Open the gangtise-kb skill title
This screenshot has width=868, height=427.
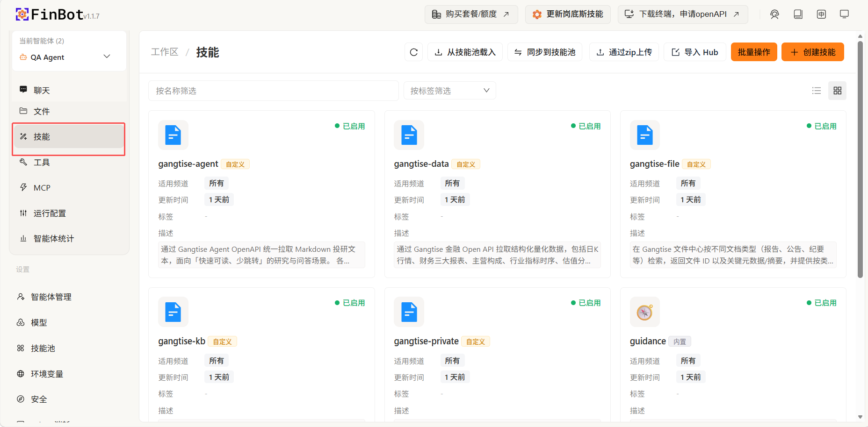point(181,341)
